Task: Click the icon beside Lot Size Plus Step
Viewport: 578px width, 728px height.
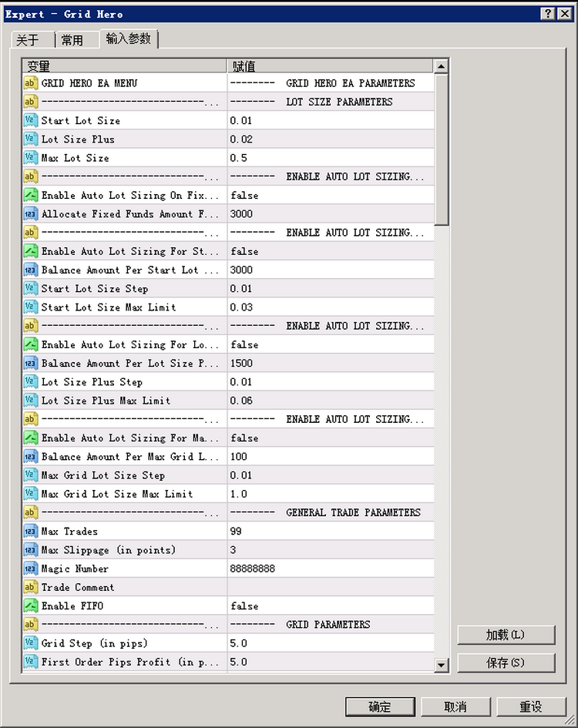Action: [x=30, y=381]
